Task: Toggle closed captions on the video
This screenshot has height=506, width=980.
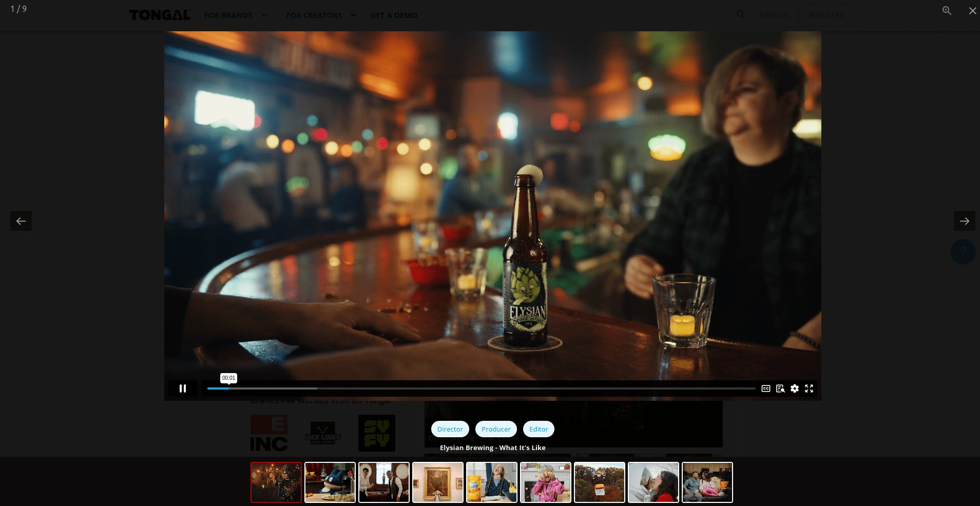Action: [766, 388]
